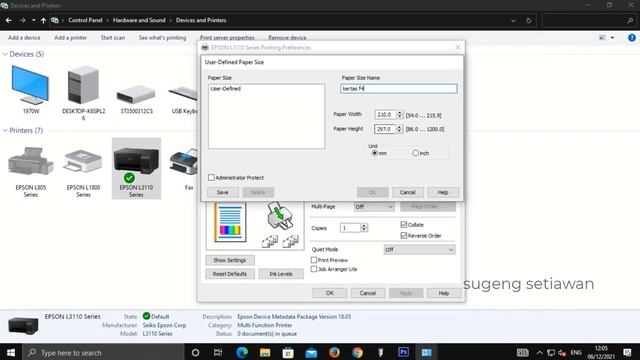Uncheck the Collate checkbox
This screenshot has height=360, width=640.
[x=404, y=224]
